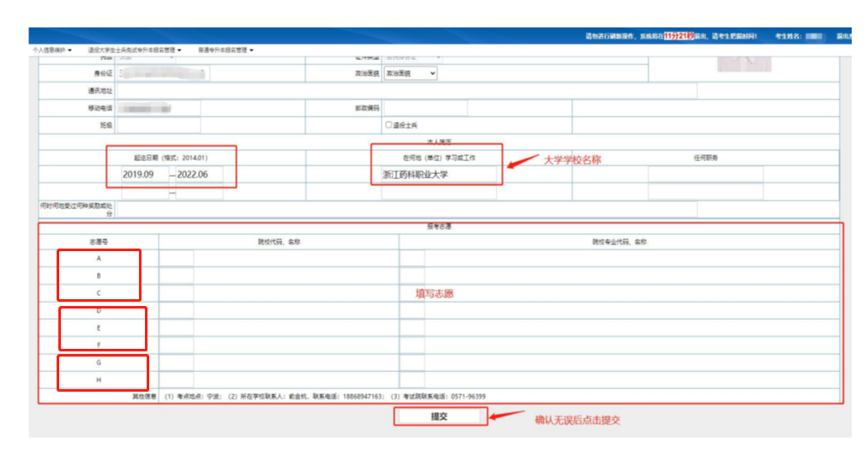
Task: Open the 政治面貌 dropdown
Action: [410, 75]
